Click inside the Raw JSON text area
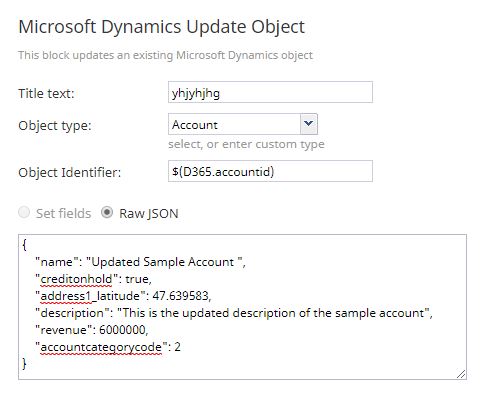 242,307
